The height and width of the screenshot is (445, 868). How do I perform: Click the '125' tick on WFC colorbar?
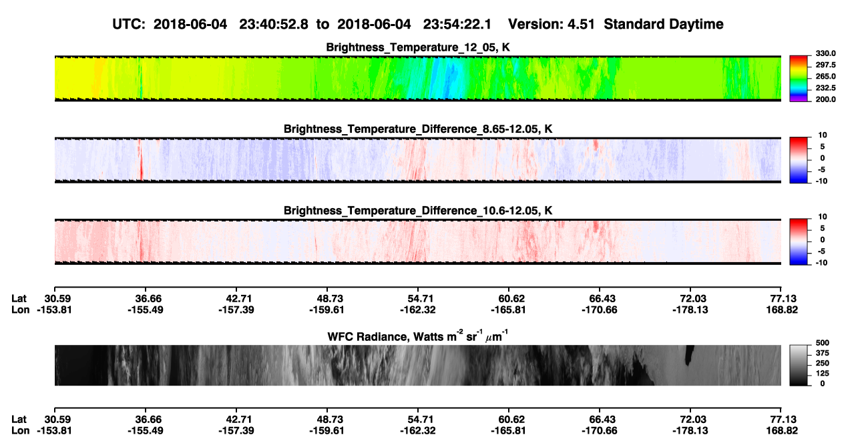(x=821, y=374)
